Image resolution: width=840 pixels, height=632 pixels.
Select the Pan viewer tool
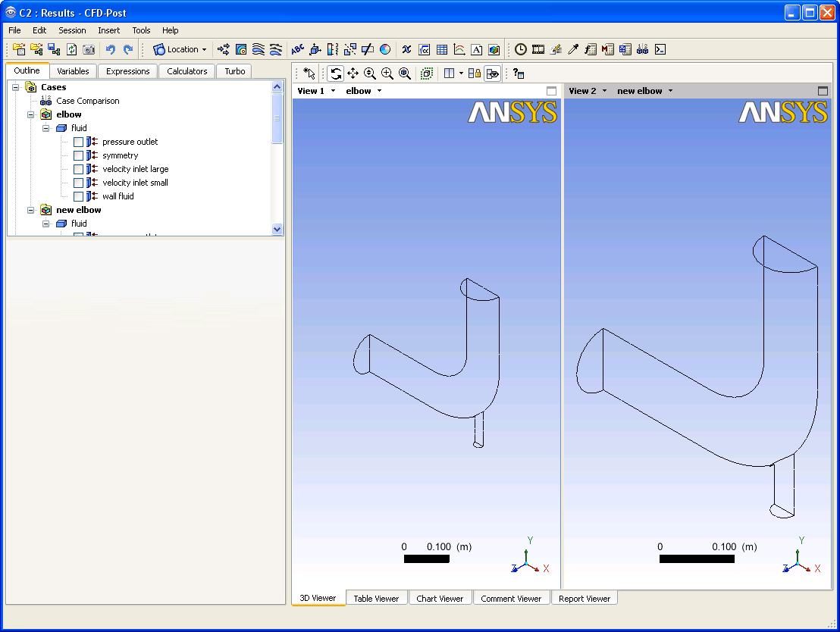(353, 74)
